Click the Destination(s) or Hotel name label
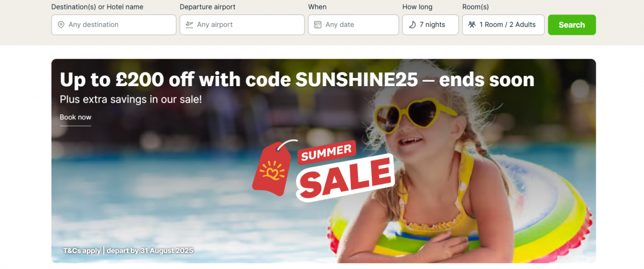Viewport: 644px width, 269px height. (97, 7)
